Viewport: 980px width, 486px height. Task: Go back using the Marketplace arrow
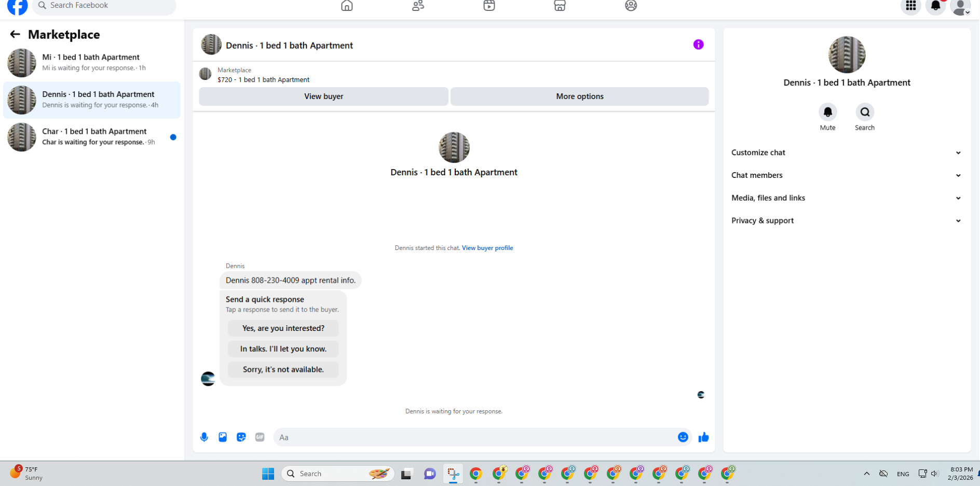tap(15, 34)
